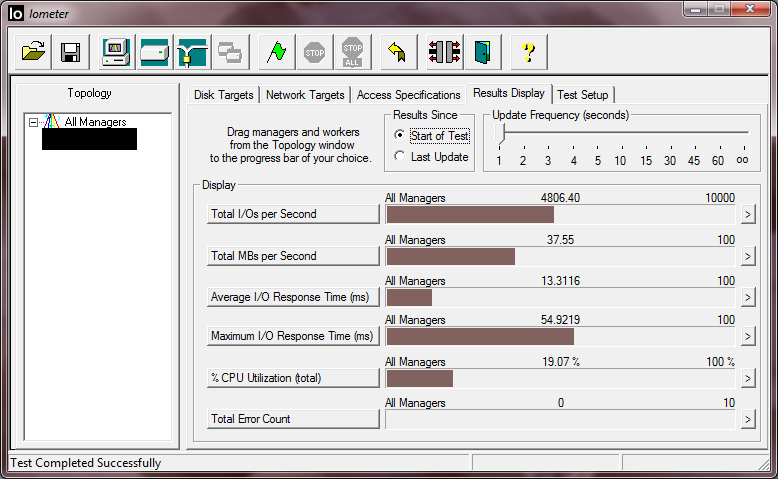
Task: Click the % CPU Utilization progress bar
Action: [560, 379]
